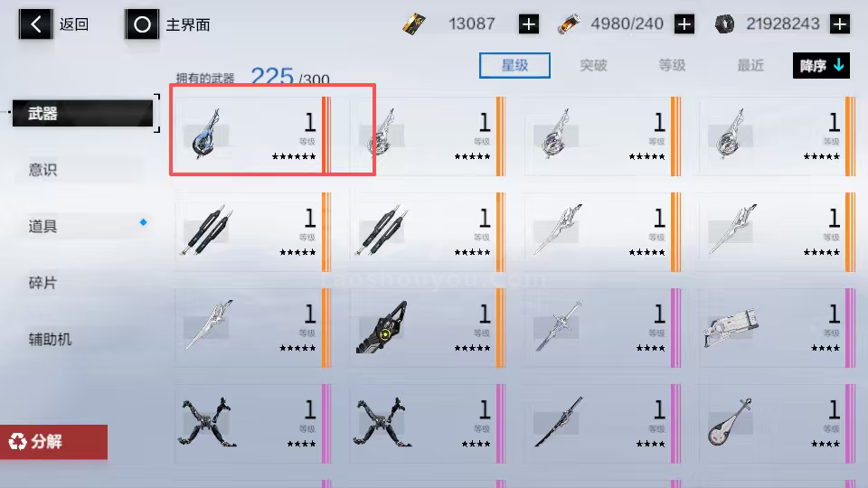Add coins using plus beside 21928243
Viewport: 868px width, 488px height.
[840, 24]
